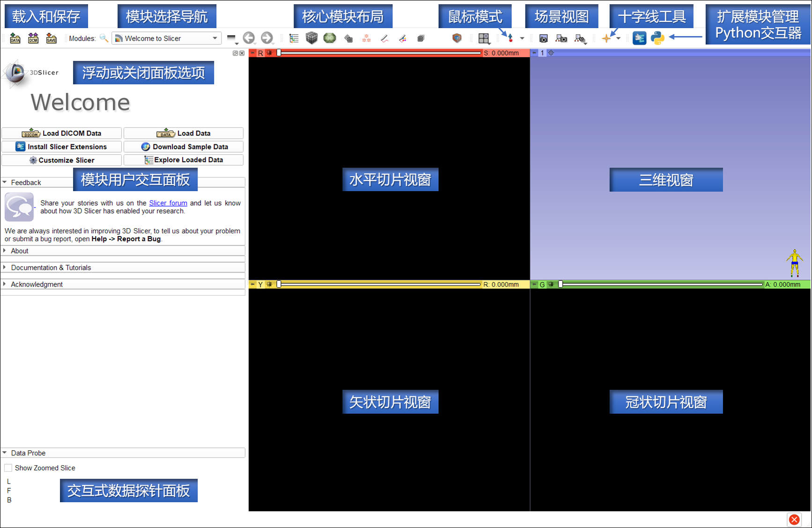Image resolution: width=812 pixels, height=528 pixels.
Task: Enable the Show Zoomed Slice checkbox
Action: (8, 468)
